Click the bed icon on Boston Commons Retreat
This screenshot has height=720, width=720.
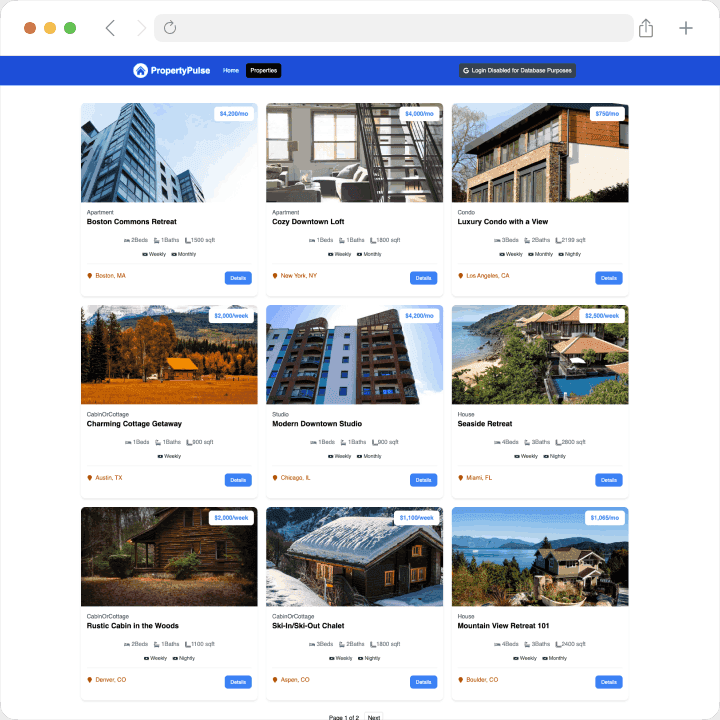coord(127,240)
